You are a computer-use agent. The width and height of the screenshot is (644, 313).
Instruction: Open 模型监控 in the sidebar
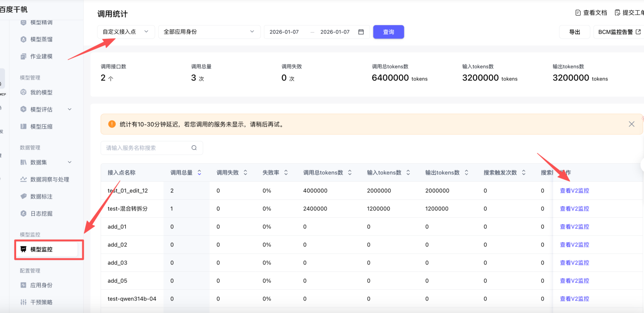pyautogui.click(x=41, y=250)
